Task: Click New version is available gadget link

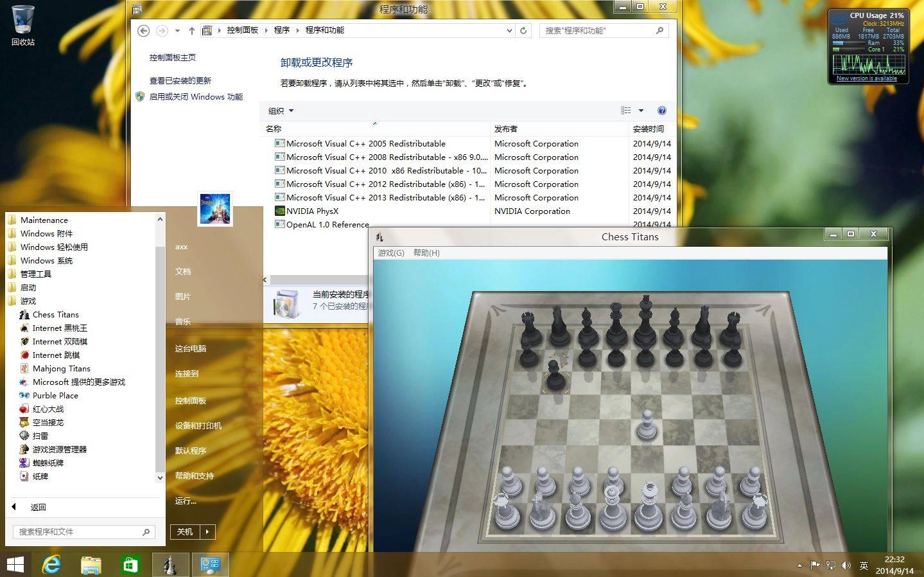Action: [867, 78]
